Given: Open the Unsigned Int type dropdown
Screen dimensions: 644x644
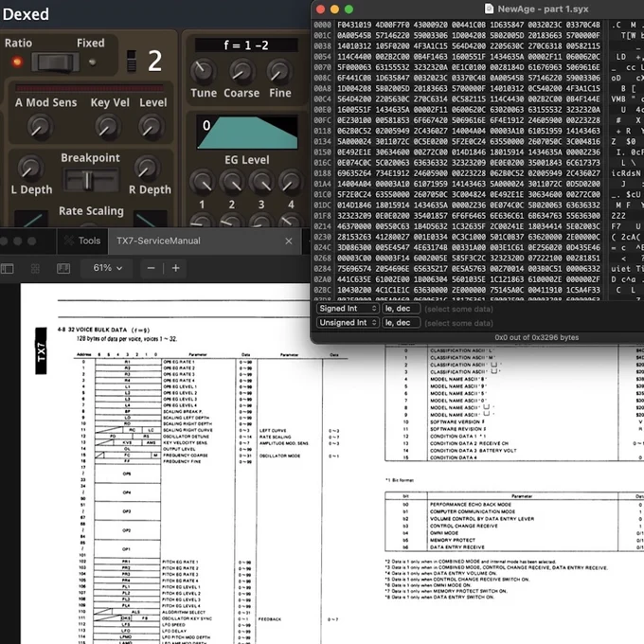Looking at the screenshot, I should point(347,323).
